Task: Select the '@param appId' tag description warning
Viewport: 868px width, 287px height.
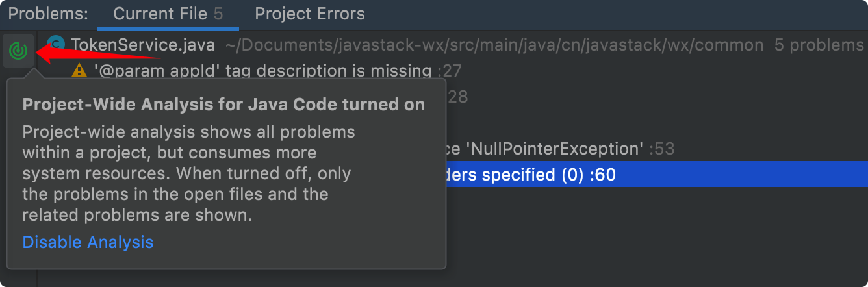Action: (262, 70)
